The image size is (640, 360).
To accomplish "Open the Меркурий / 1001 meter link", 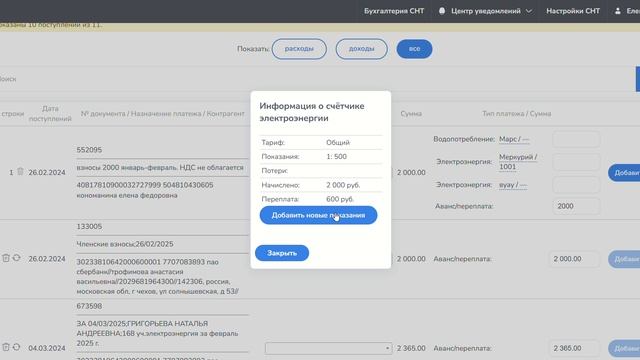I will [x=518, y=162].
